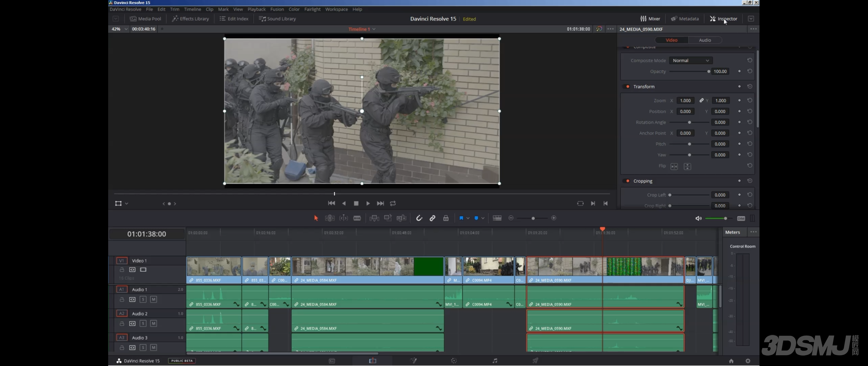
Task: Open the flag color dropdown arrow
Action: (468, 218)
